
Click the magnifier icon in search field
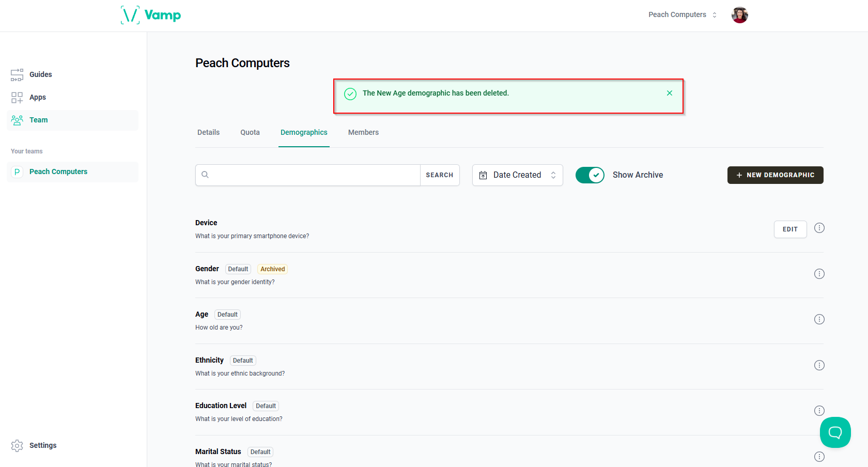[205, 175]
